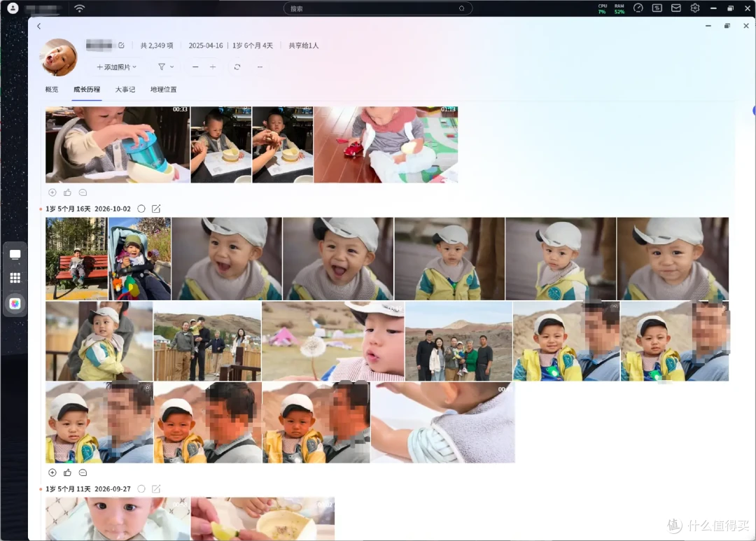Open the red park bench photo
This screenshot has width=756, height=541.
[77, 259]
